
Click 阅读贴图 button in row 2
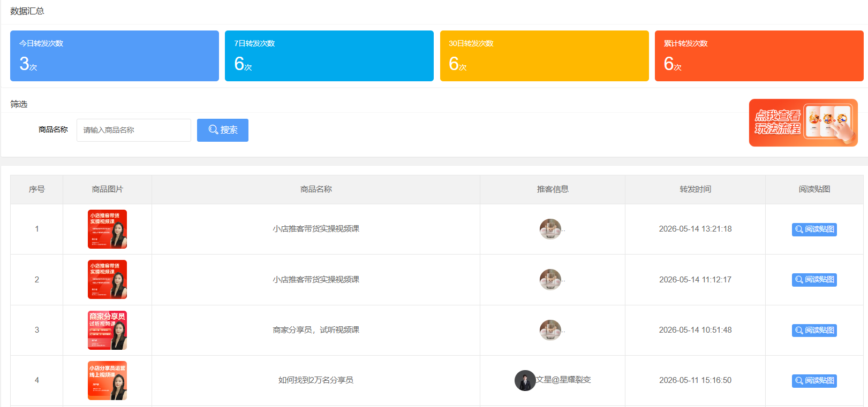click(814, 280)
